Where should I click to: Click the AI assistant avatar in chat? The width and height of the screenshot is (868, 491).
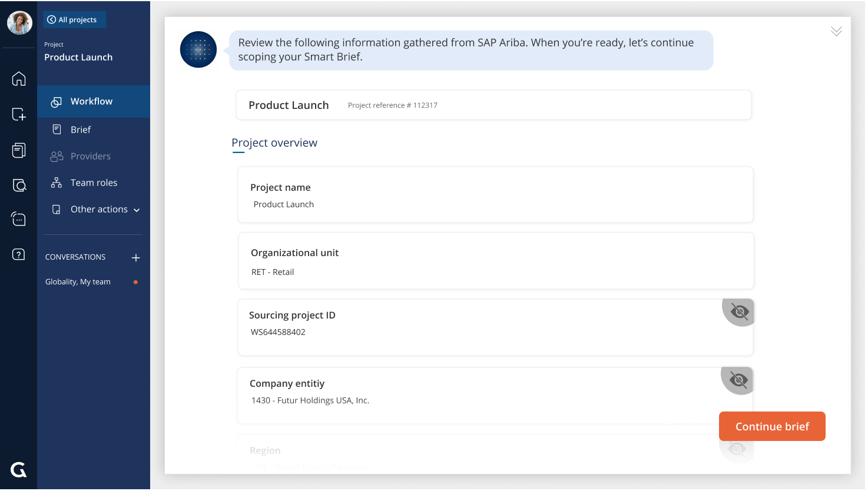coord(198,49)
